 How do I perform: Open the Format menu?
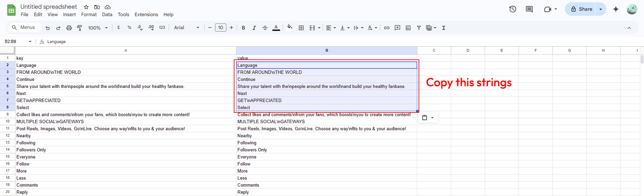pyautogui.click(x=89, y=14)
